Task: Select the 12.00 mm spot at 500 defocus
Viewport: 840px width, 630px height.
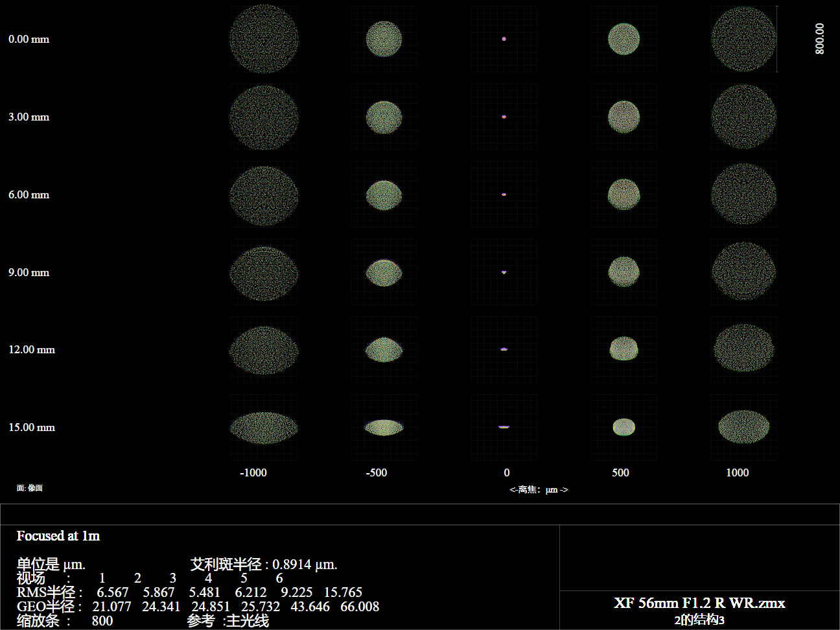Action: (x=624, y=349)
